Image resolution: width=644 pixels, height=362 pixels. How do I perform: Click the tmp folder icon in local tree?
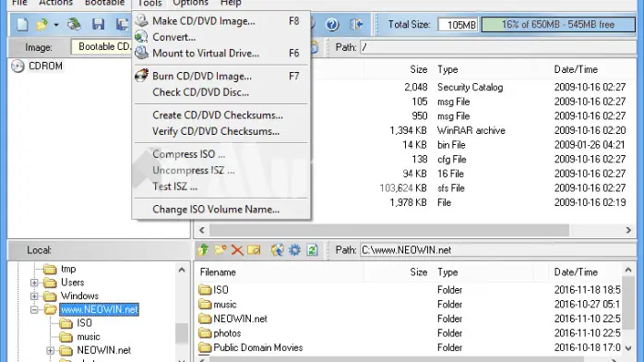[50, 269]
